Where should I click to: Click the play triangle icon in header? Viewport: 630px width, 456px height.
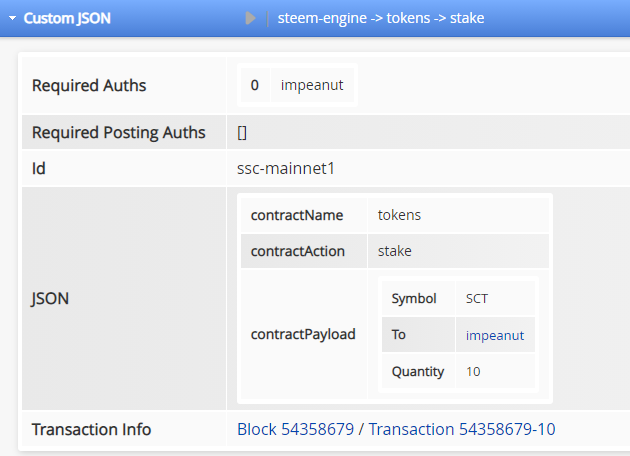(250, 18)
